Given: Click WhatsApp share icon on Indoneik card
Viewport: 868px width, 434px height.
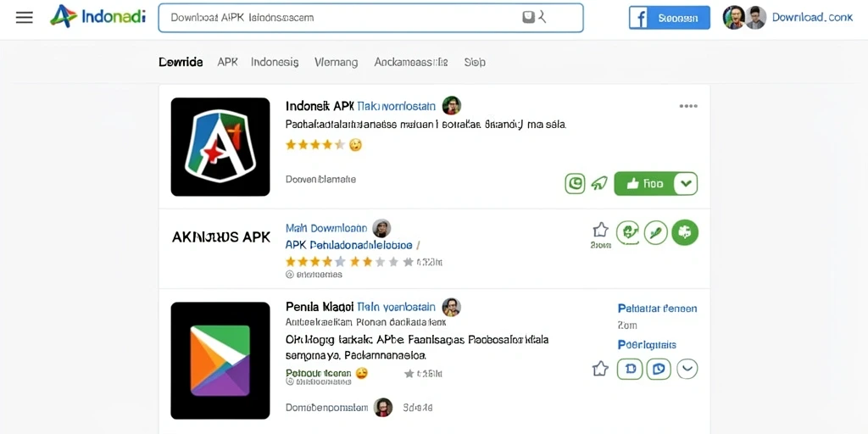Looking at the screenshot, I should 575,183.
